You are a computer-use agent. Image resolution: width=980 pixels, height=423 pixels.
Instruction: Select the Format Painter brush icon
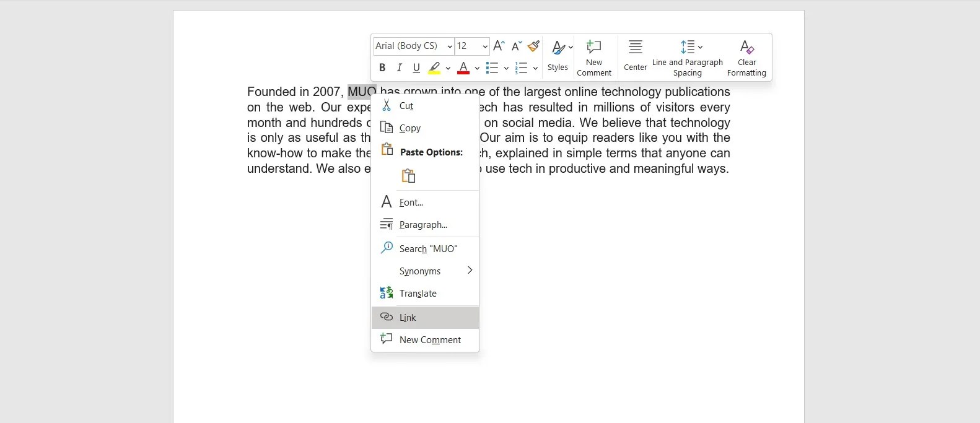click(533, 46)
